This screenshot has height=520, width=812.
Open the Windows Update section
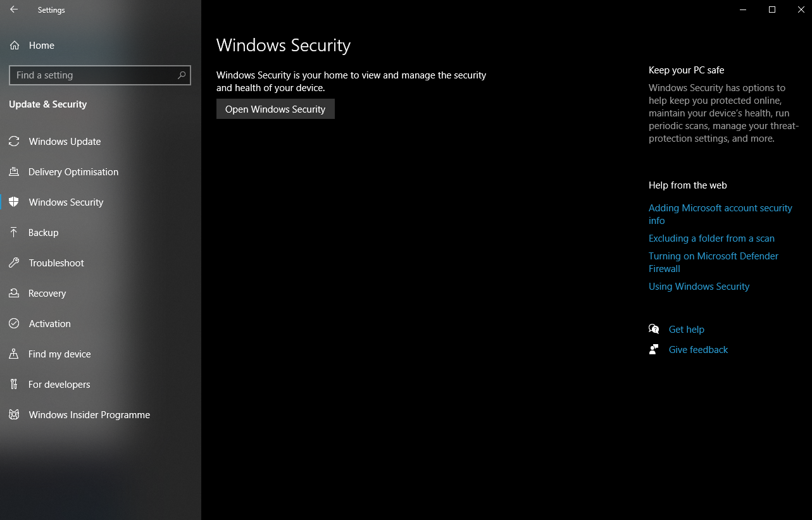point(65,142)
